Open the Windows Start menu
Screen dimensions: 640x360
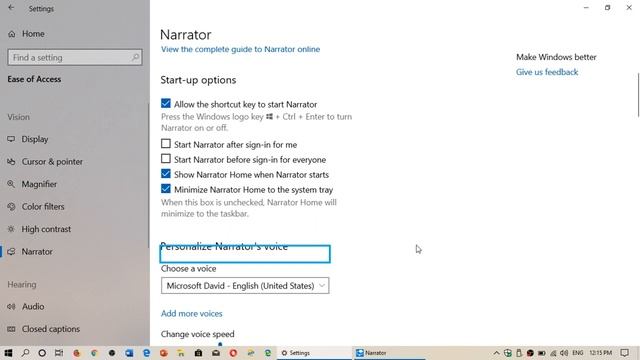pyautogui.click(x=8, y=353)
